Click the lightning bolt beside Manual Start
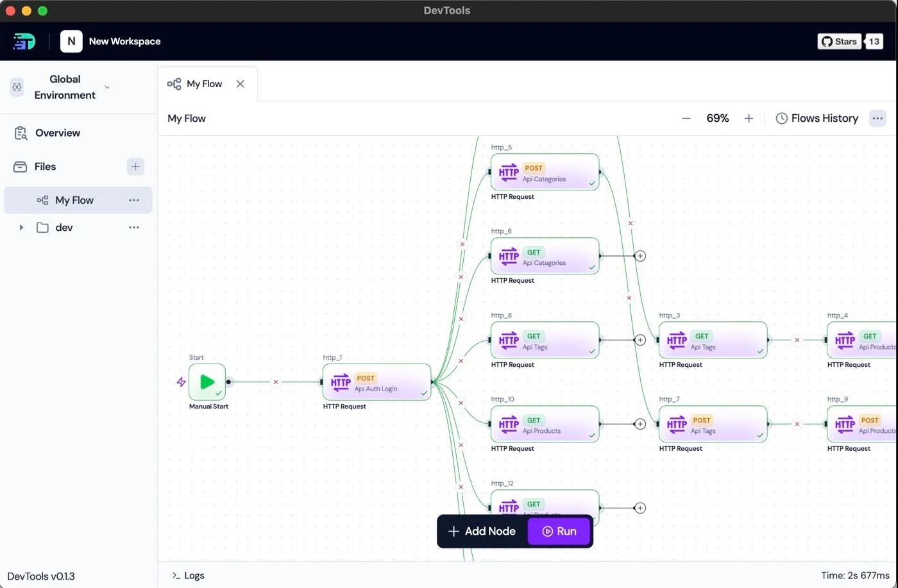 pos(180,382)
